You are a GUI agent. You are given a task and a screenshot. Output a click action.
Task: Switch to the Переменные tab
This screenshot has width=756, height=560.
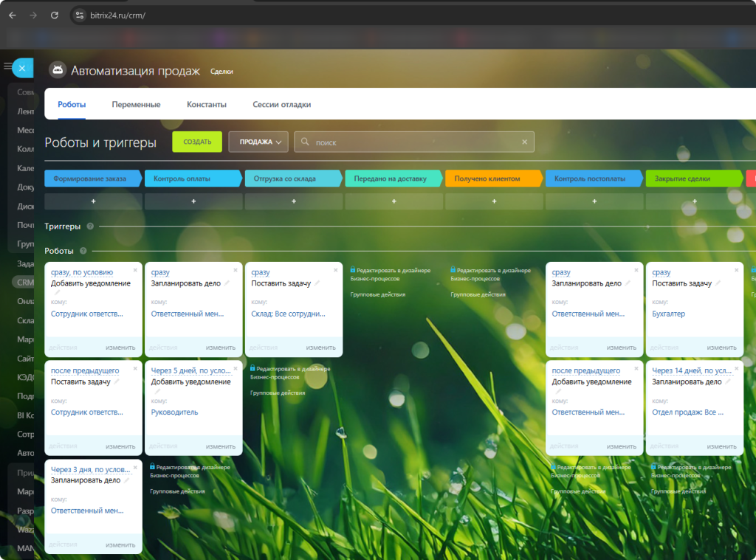pos(136,105)
